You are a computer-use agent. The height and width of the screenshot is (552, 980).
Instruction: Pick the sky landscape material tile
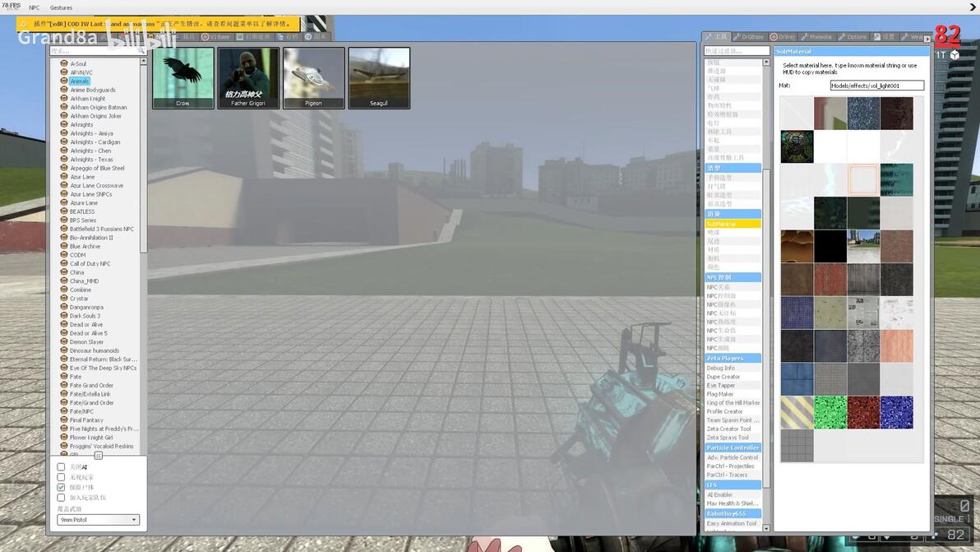(863, 246)
